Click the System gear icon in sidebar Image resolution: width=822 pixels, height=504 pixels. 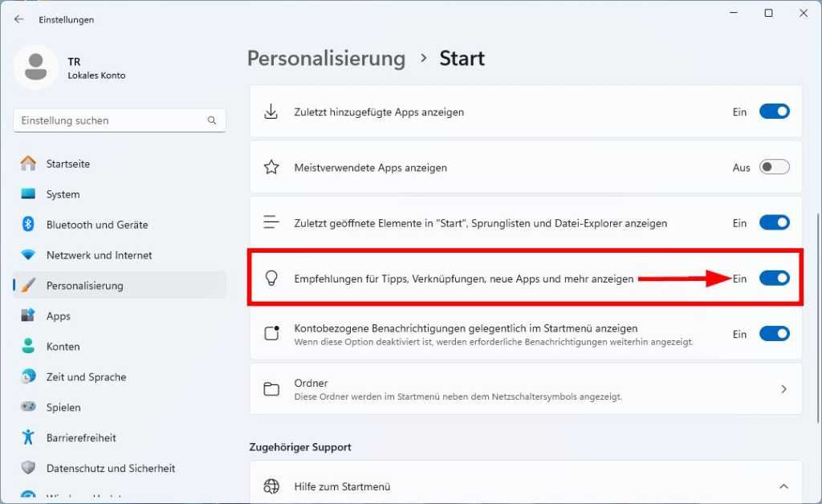(x=29, y=194)
